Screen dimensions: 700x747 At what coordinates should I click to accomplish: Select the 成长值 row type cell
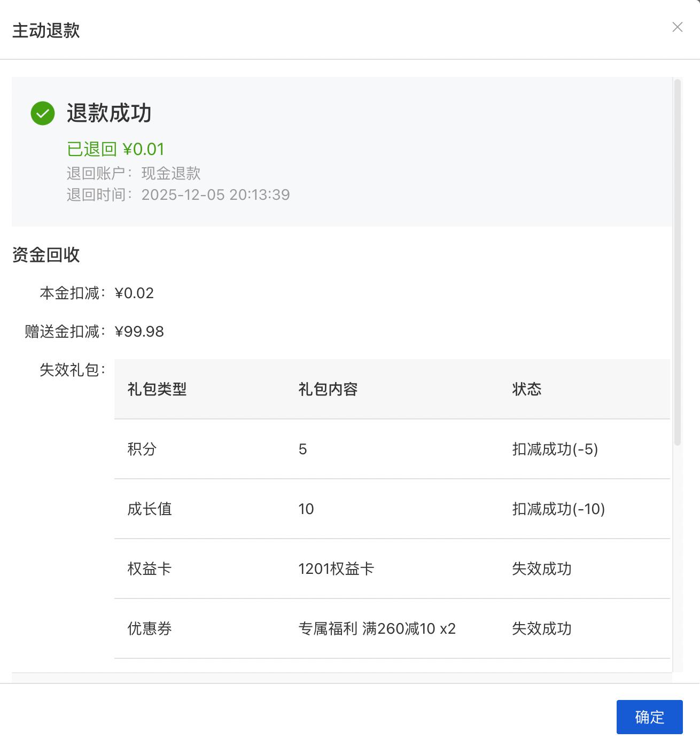[x=150, y=509]
